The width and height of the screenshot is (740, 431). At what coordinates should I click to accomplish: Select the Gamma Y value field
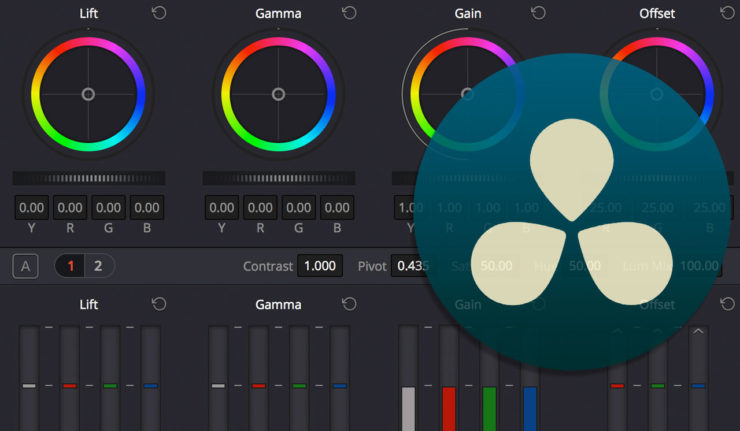click(222, 208)
